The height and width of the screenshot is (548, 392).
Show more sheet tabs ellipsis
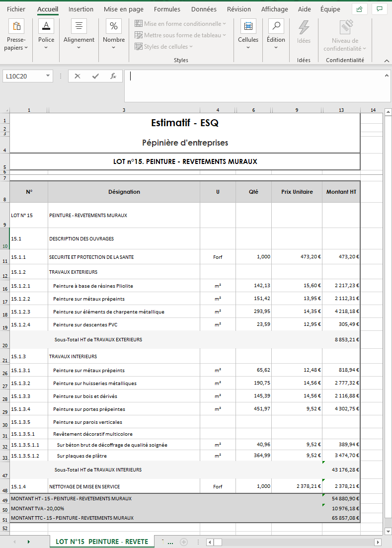coord(170,543)
